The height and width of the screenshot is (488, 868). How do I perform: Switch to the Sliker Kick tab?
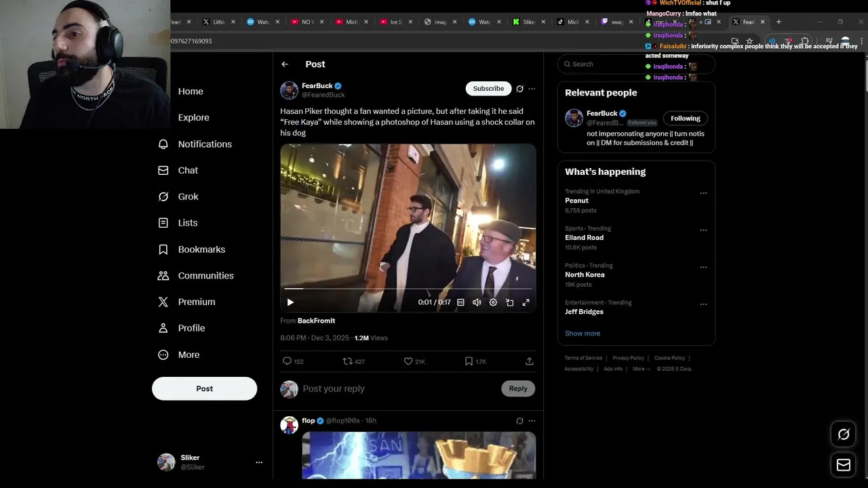click(x=528, y=22)
